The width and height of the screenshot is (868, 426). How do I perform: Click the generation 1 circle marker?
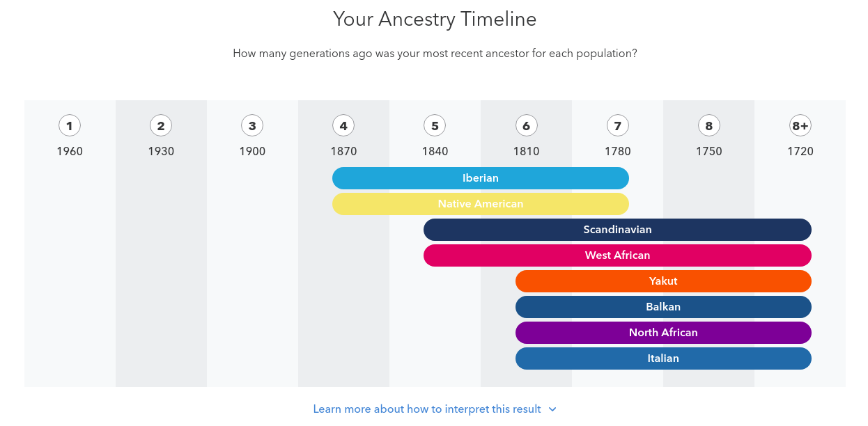70,126
